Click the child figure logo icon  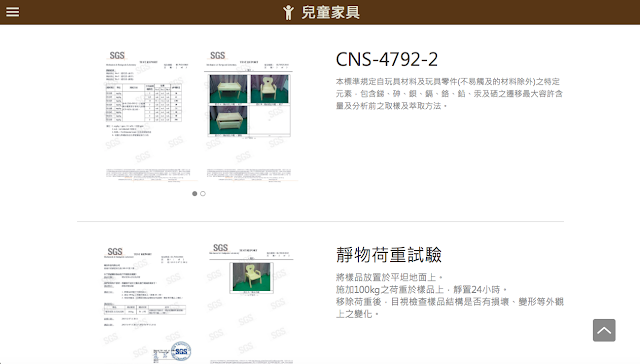coord(288,12)
